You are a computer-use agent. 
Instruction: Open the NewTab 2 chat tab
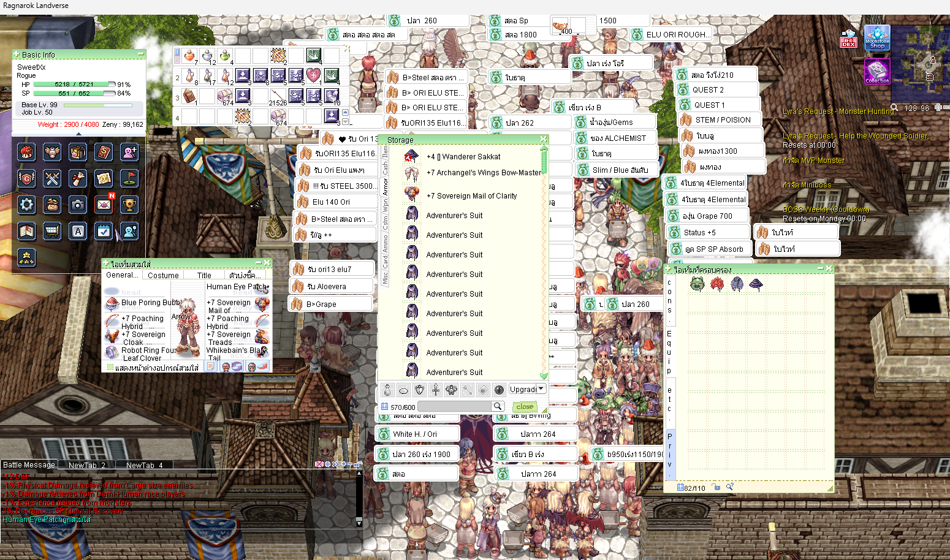point(87,465)
